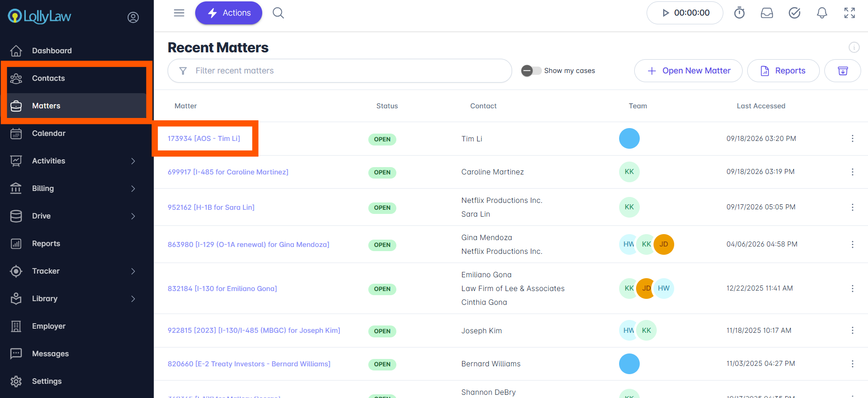Viewport: 868px width, 398px height.
Task: Open the Actions dropdown button
Action: point(229,13)
